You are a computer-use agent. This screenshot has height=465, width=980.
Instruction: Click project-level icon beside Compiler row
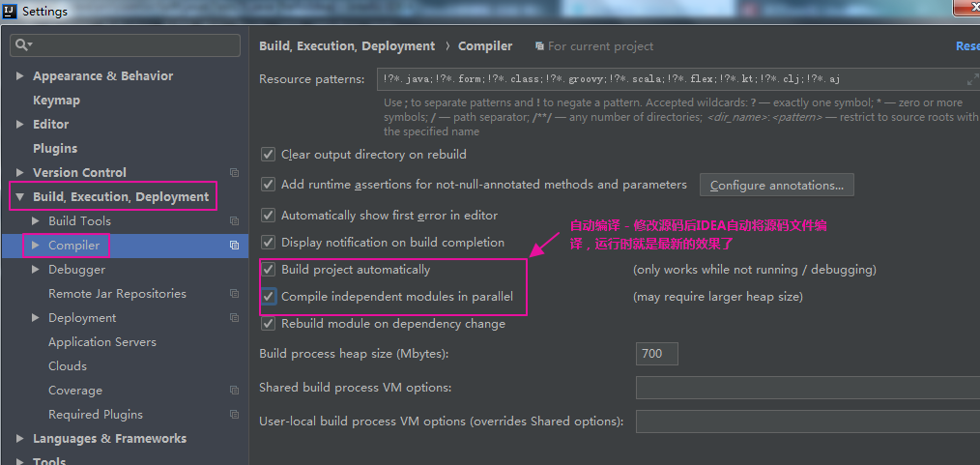point(235,245)
